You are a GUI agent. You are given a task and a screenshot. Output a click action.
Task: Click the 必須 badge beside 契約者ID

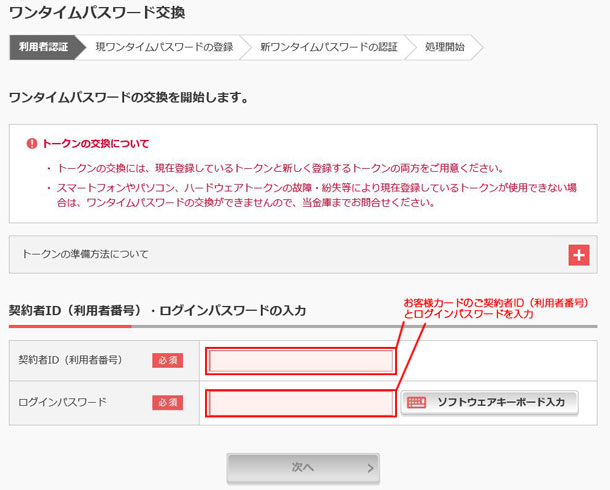[167, 360]
